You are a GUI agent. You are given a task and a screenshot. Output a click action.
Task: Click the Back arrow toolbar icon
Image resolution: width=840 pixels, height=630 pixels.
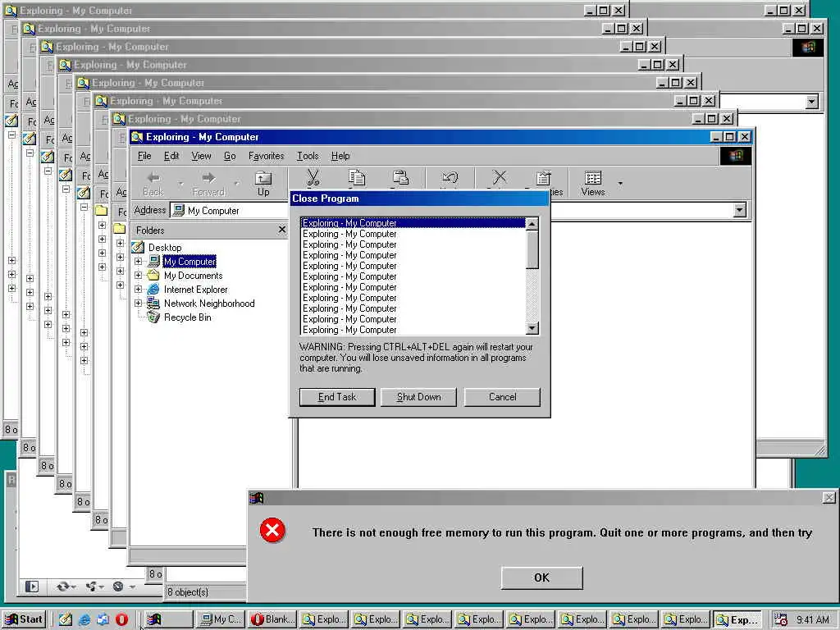(x=153, y=178)
